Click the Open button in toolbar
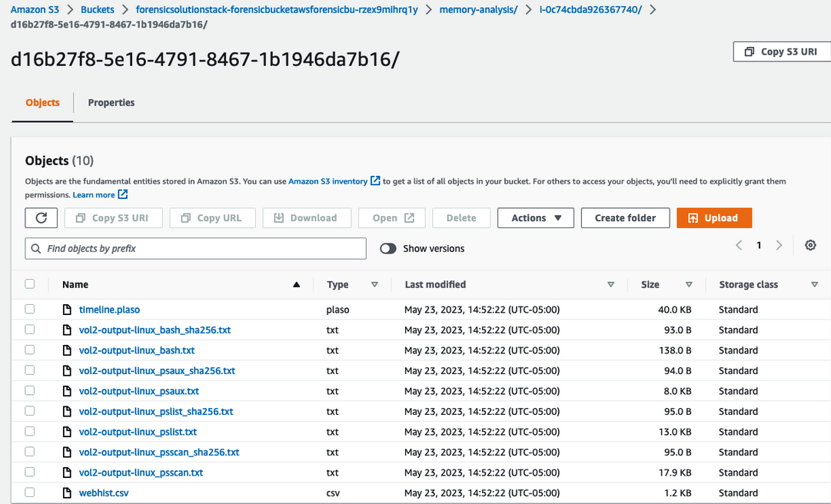The height and width of the screenshot is (504, 831). (x=391, y=217)
